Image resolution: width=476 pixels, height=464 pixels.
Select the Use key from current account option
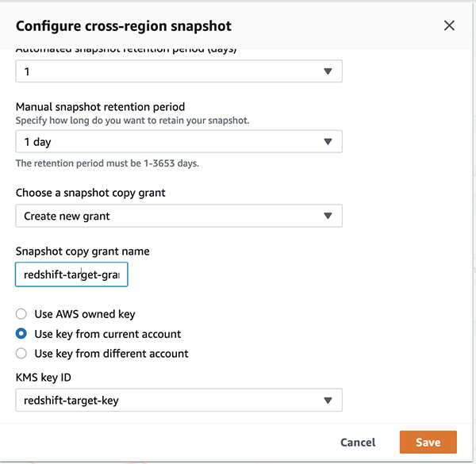21,334
